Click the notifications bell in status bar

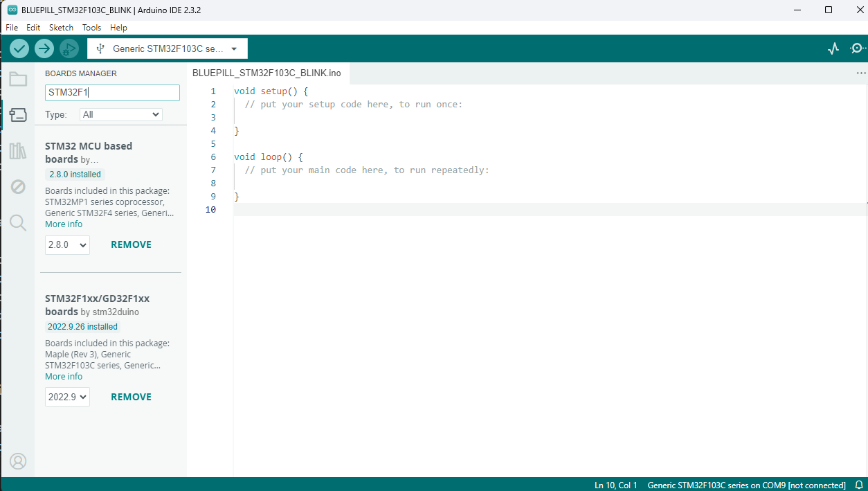[x=859, y=485]
